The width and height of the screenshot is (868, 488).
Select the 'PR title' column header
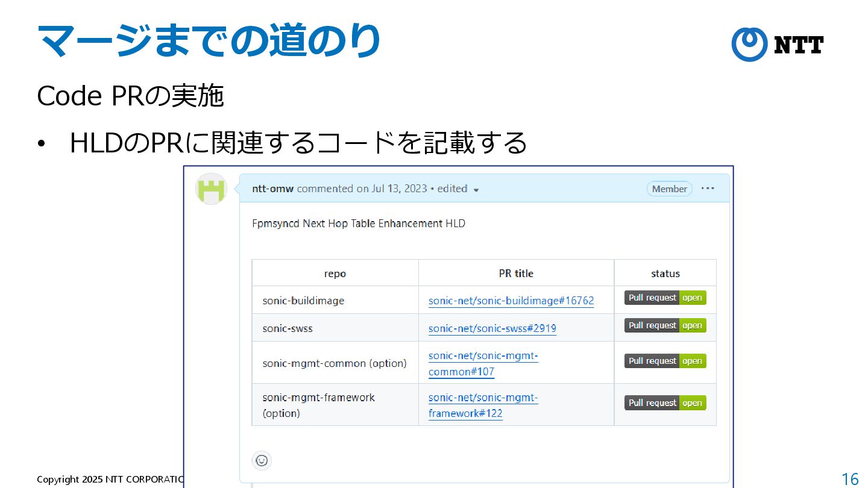(x=517, y=274)
